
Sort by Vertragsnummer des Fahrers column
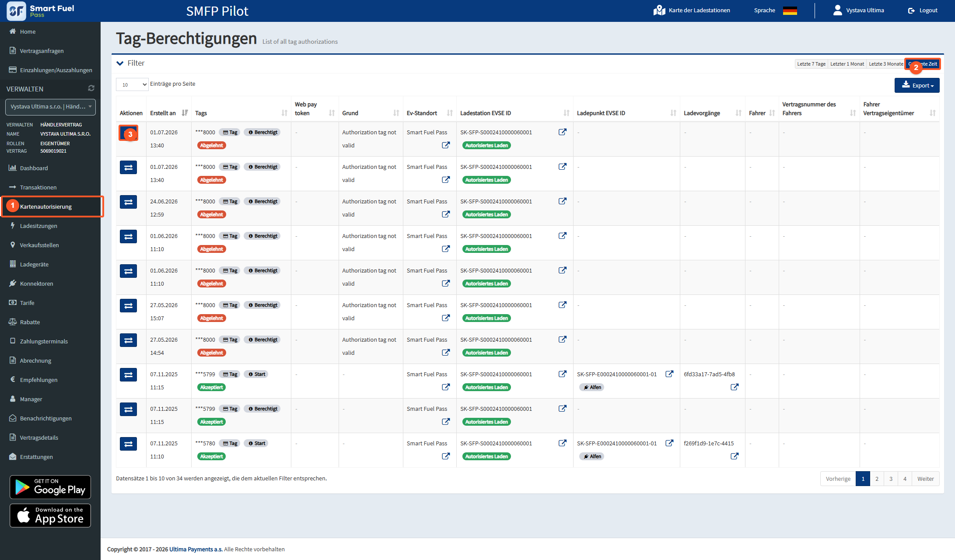click(x=819, y=109)
